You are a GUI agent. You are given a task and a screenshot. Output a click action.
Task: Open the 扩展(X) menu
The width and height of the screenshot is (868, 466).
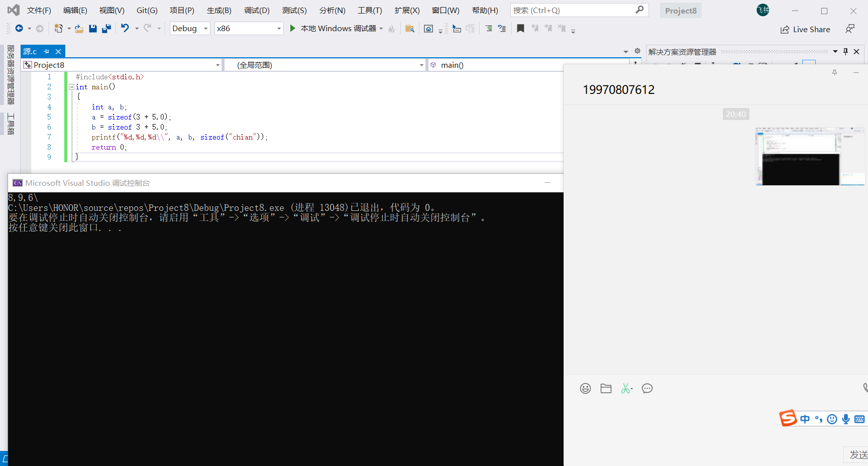(407, 10)
